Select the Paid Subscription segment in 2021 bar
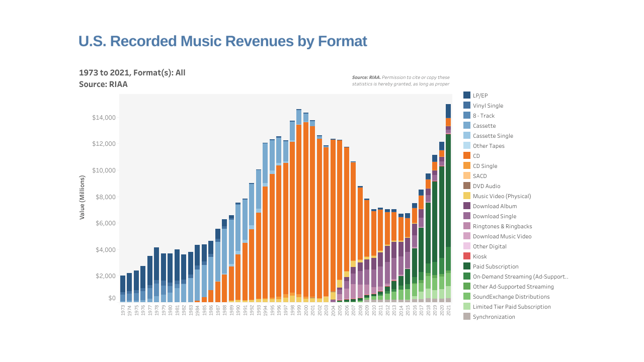This screenshot has height=362, width=644. click(448, 191)
